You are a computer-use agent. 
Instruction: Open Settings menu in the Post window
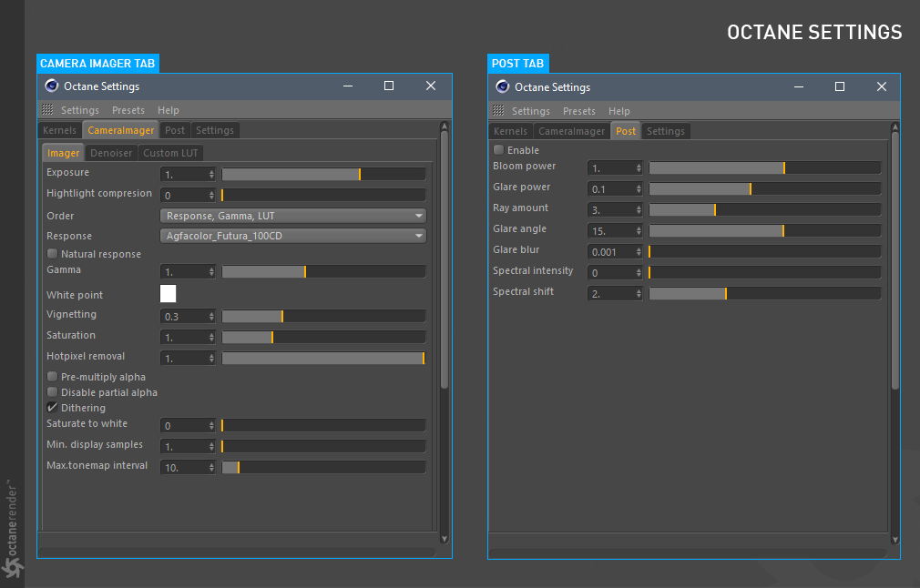pos(530,111)
